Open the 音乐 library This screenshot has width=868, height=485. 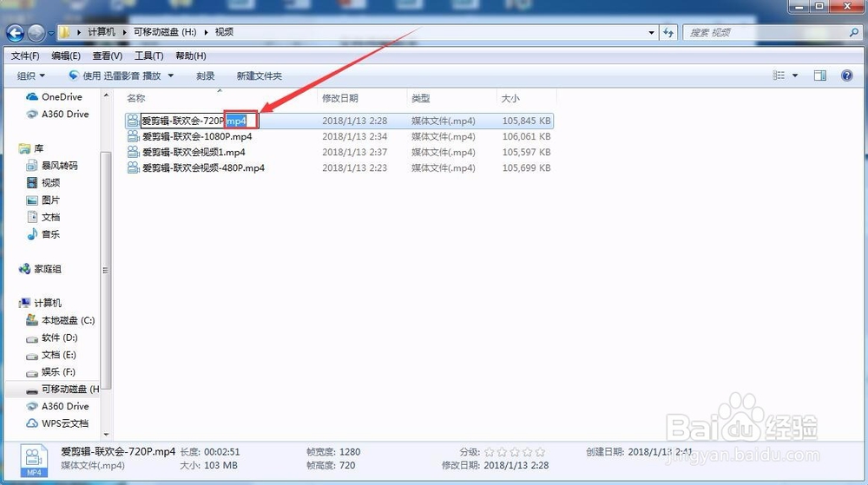tap(43, 234)
